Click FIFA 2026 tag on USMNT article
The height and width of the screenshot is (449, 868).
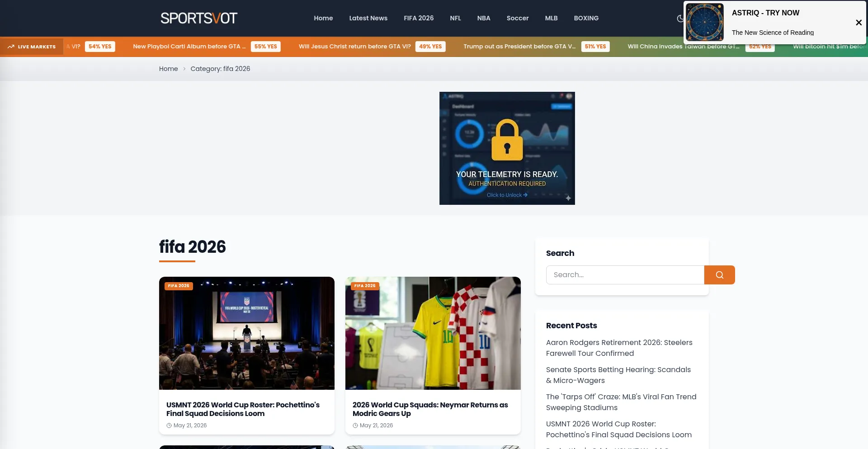pos(179,286)
